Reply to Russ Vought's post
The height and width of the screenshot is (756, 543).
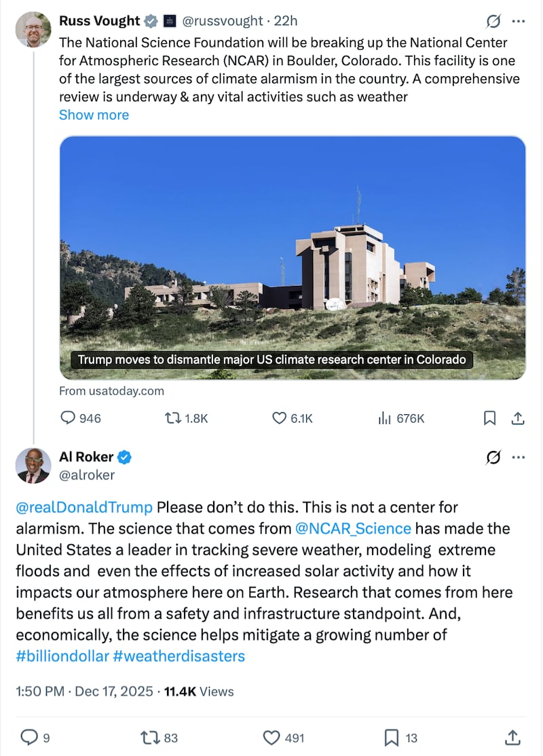(67, 418)
